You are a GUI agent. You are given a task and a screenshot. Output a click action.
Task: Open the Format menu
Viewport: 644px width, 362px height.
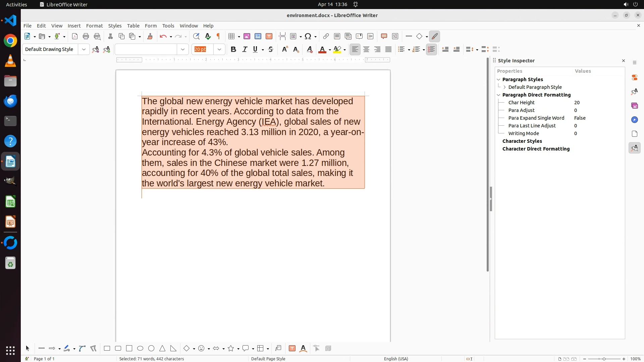(x=94, y=25)
